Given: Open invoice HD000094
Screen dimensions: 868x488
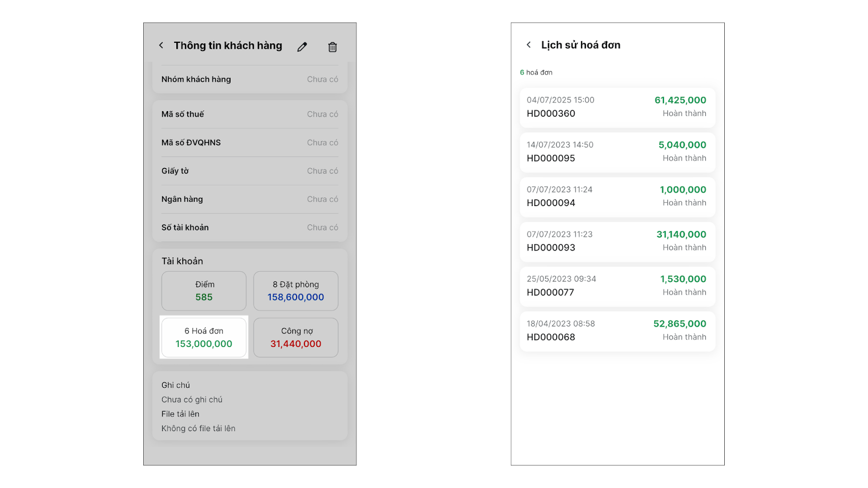Looking at the screenshot, I should coord(617,197).
